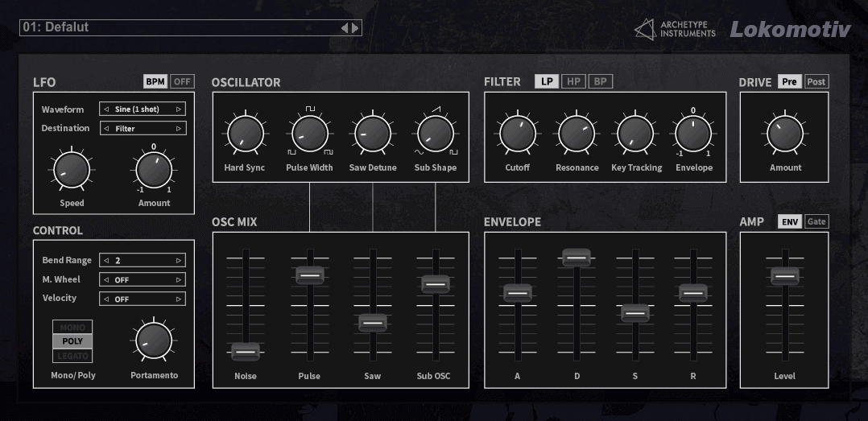Screen dimensions: 868x421
Task: Open the Waveform selector Sine (1 shot)
Action: pos(143,109)
